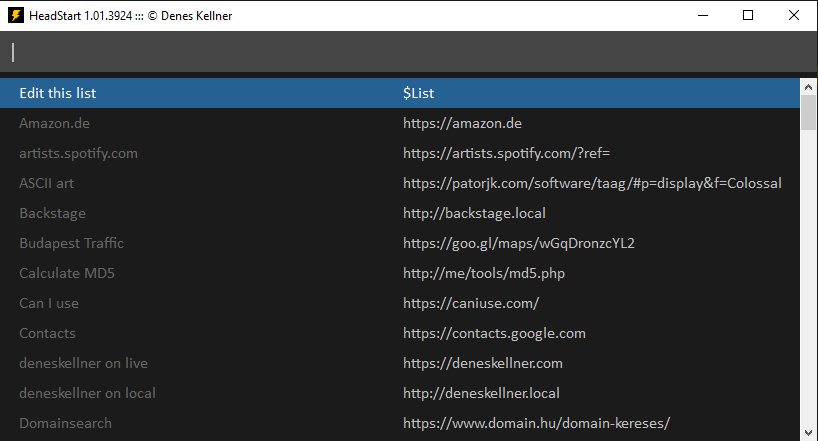
Task: Click the http://me/tools/md5.php URL
Action: click(x=484, y=273)
